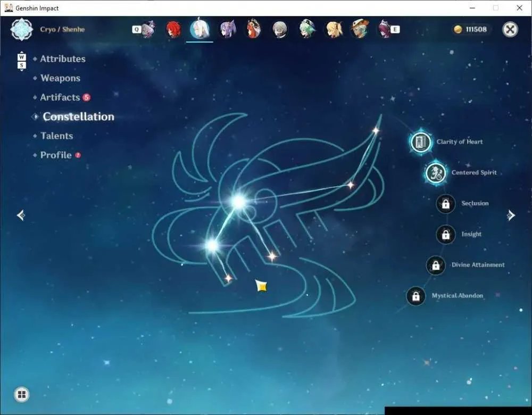
Task: Click the Cryo element emblem icon
Action: coord(22,29)
